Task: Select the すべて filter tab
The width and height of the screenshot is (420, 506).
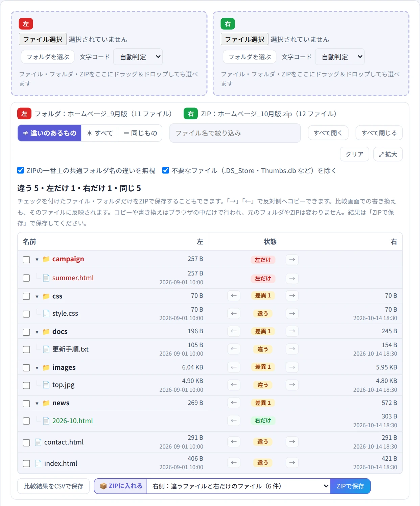Action: pos(100,133)
